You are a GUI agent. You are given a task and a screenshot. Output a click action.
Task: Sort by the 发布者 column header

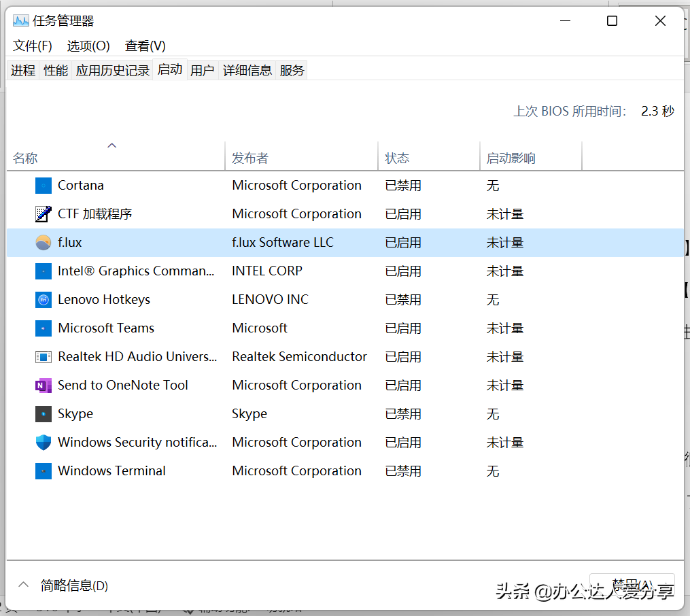pyautogui.click(x=301, y=156)
